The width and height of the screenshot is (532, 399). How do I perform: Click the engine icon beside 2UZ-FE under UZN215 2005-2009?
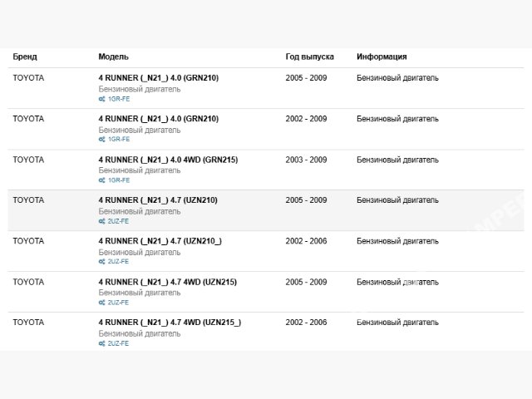coord(101,303)
